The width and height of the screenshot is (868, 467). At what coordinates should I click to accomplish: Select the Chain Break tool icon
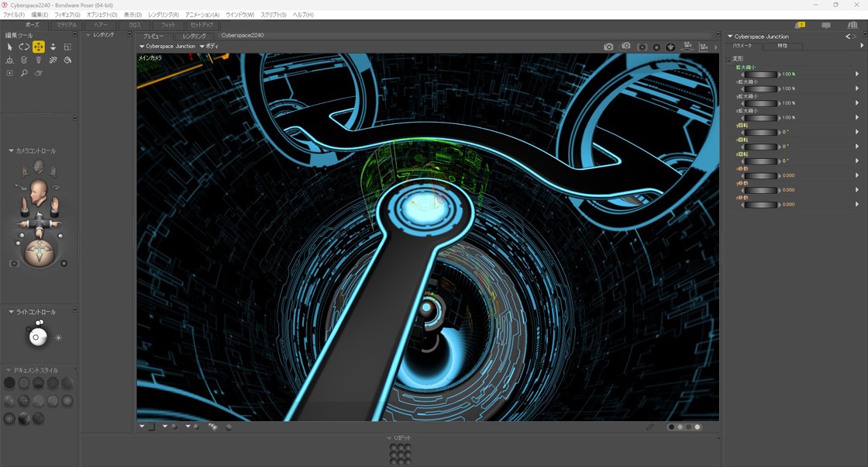tap(53, 60)
